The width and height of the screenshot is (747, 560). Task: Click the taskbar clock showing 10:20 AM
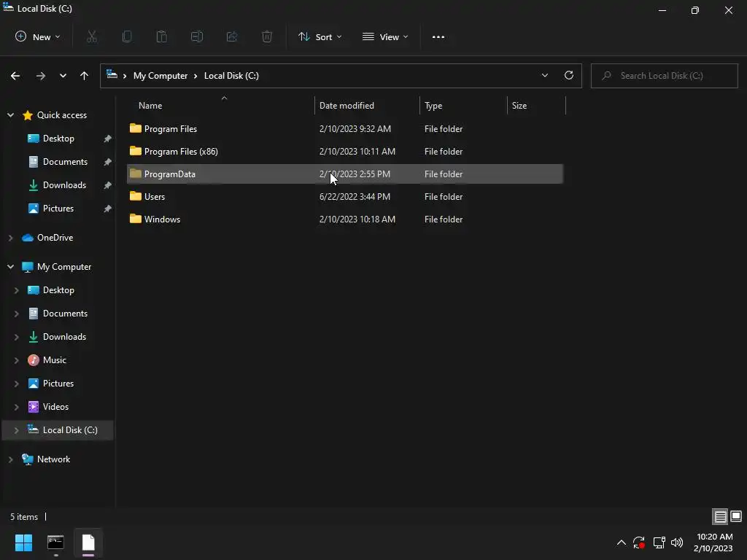(x=713, y=542)
